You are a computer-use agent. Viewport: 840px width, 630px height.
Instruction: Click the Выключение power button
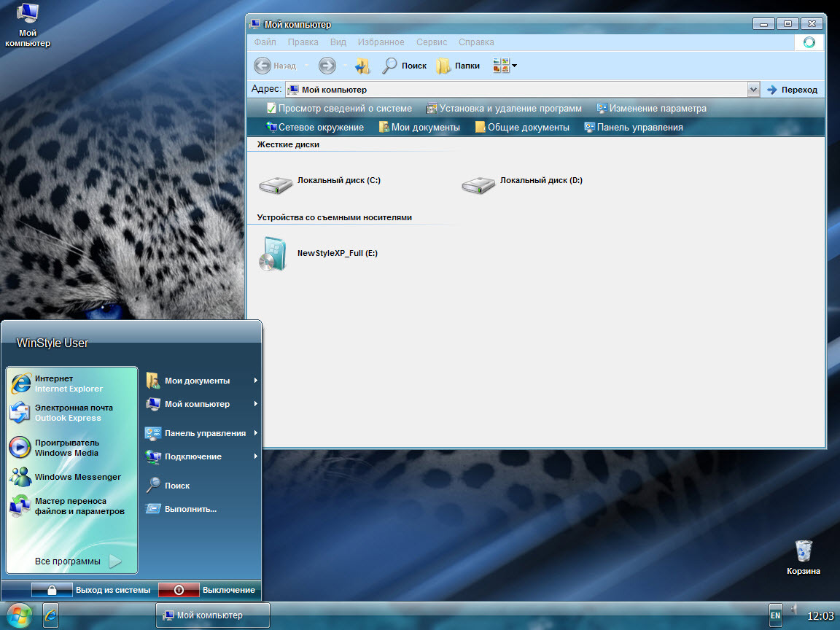click(179, 590)
